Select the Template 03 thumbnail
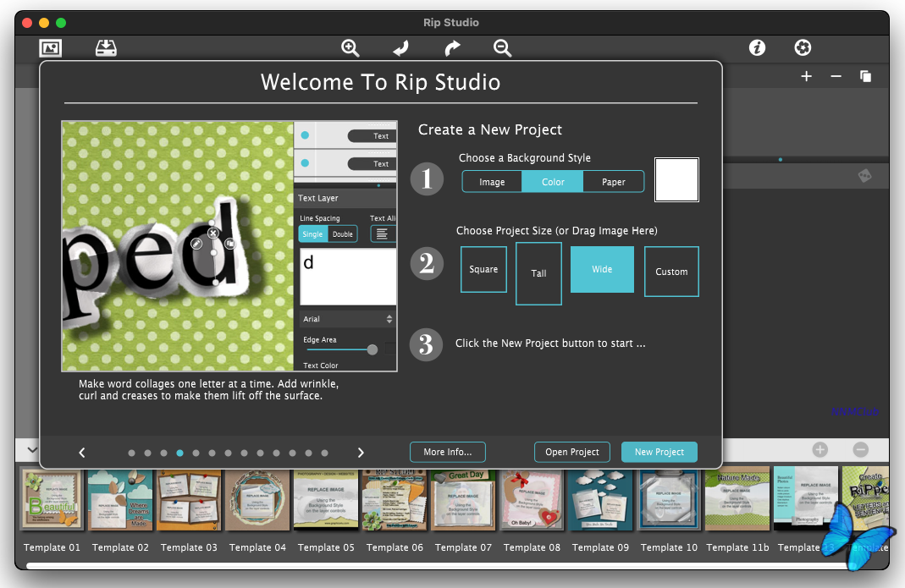905x588 pixels. [189, 500]
